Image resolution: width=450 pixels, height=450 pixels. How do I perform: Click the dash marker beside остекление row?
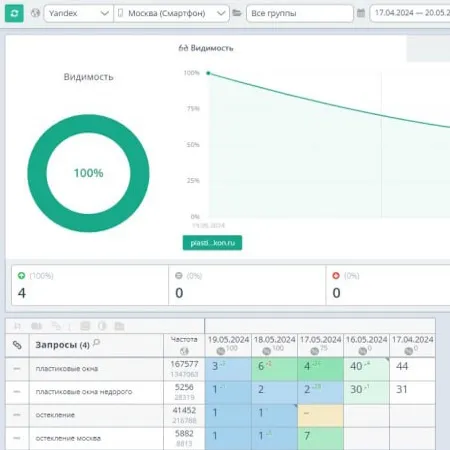pyautogui.click(x=17, y=415)
